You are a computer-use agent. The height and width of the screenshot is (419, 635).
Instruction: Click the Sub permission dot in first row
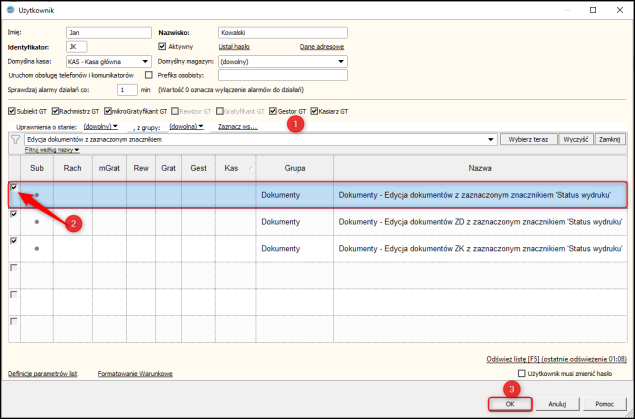[x=37, y=195]
